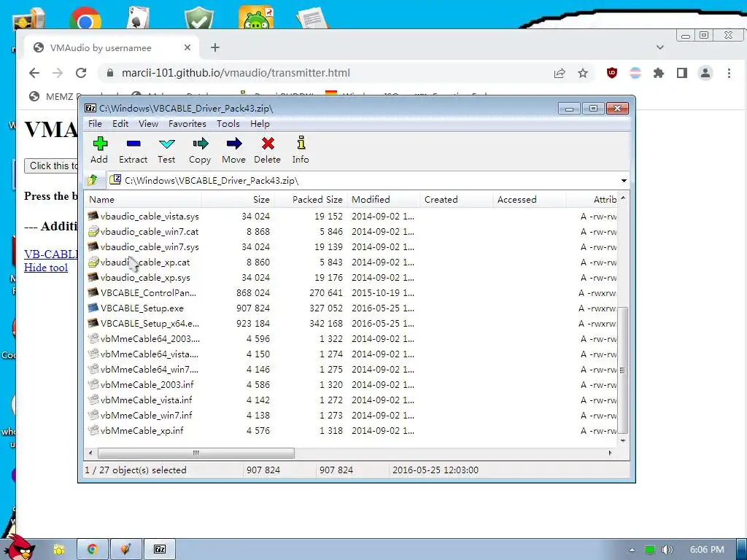Viewport: 747px width, 560px height.
Task: Select the vbaudio_cable_win7.sys file
Action: click(x=150, y=246)
